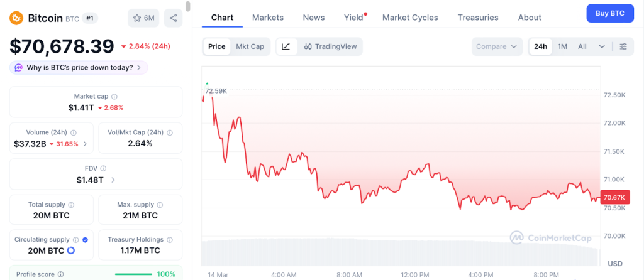Open the Compare dropdown

coord(497,46)
